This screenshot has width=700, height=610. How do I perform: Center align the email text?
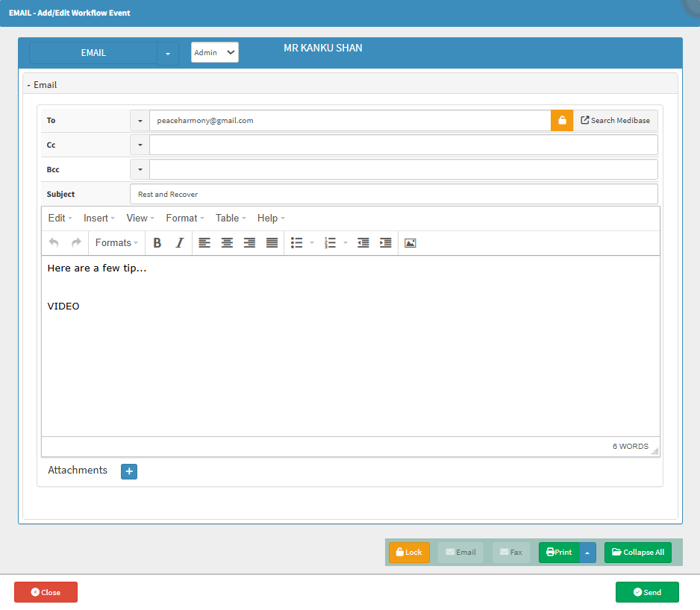coord(227,243)
